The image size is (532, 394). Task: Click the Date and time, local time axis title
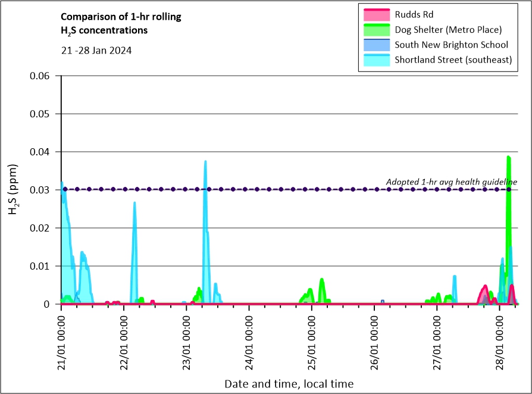tap(289, 384)
